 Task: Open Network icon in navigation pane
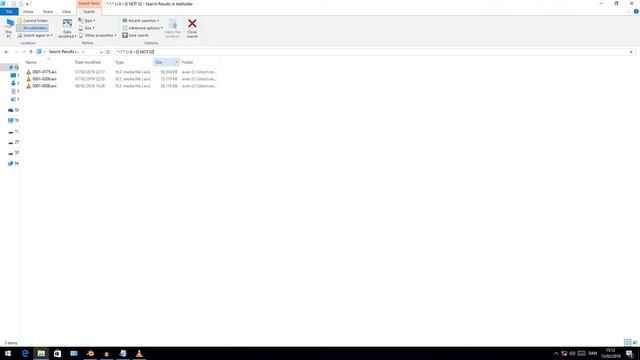11,163
